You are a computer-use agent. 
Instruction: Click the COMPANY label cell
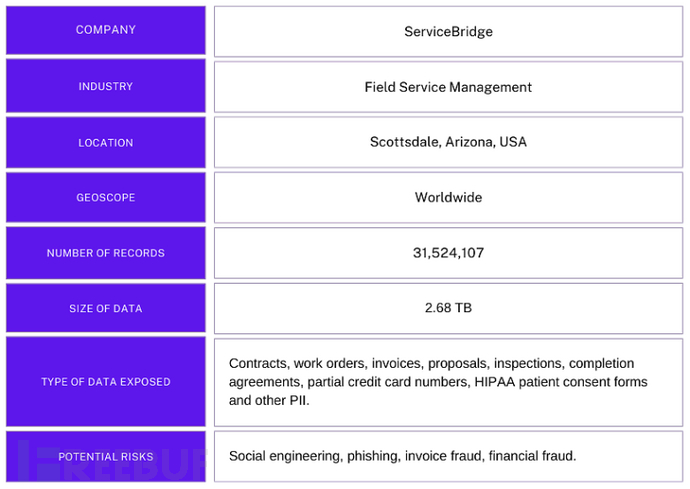pyautogui.click(x=106, y=31)
